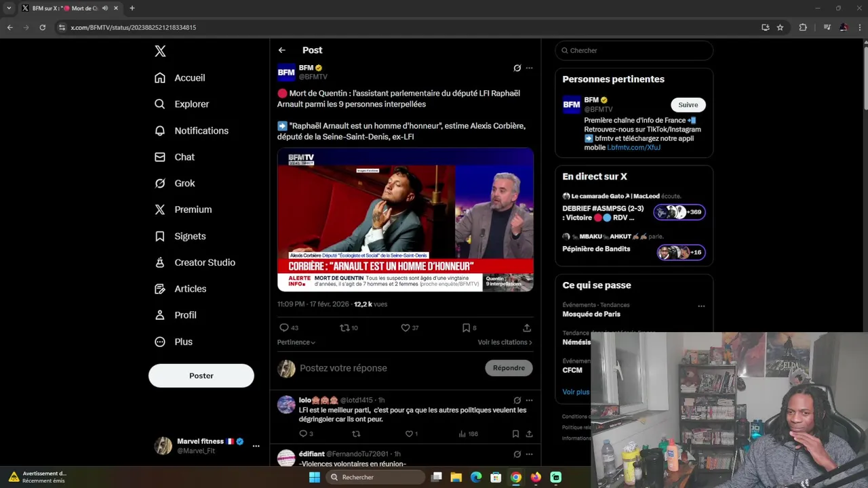Click Voir plus in trends

click(576, 392)
